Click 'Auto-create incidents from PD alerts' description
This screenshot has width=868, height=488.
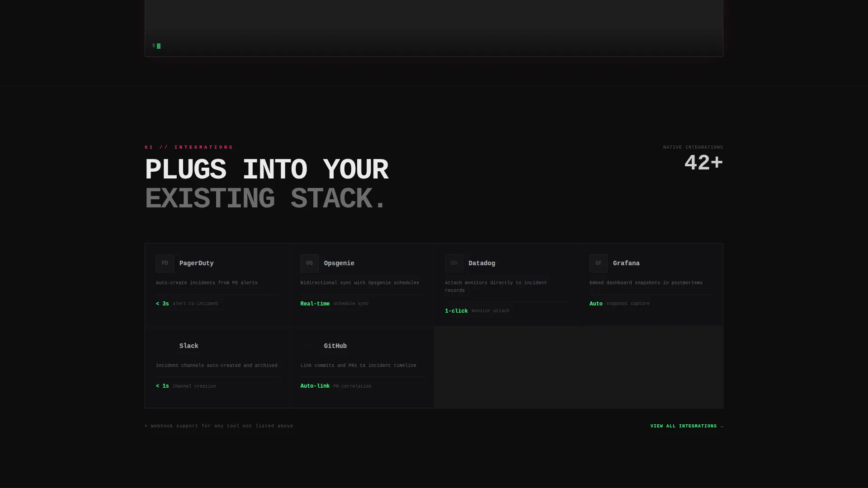(x=207, y=283)
